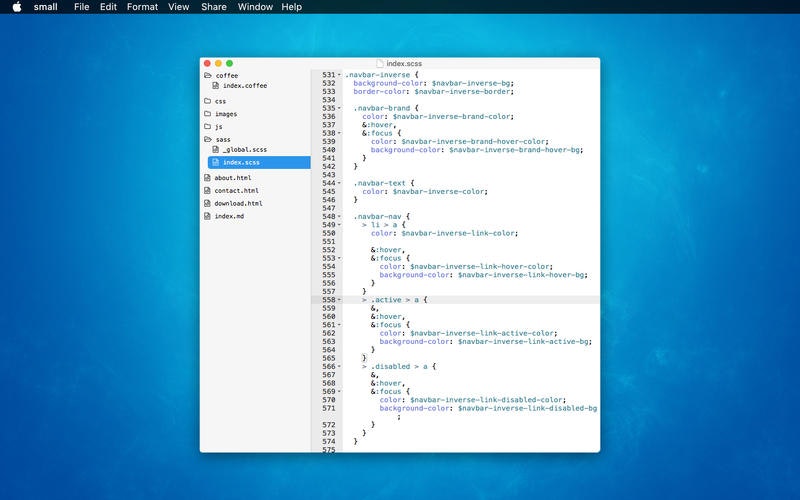800x500 pixels.
Task: Click the images folder icon
Action: pyautogui.click(x=207, y=114)
